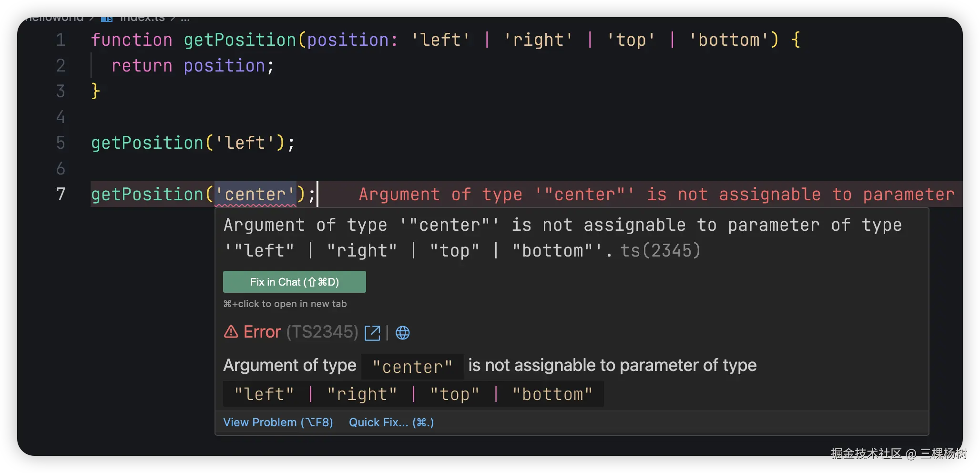Screen dimensions: 980x473
Task: Click the Fix in Chat button
Action: coord(294,282)
